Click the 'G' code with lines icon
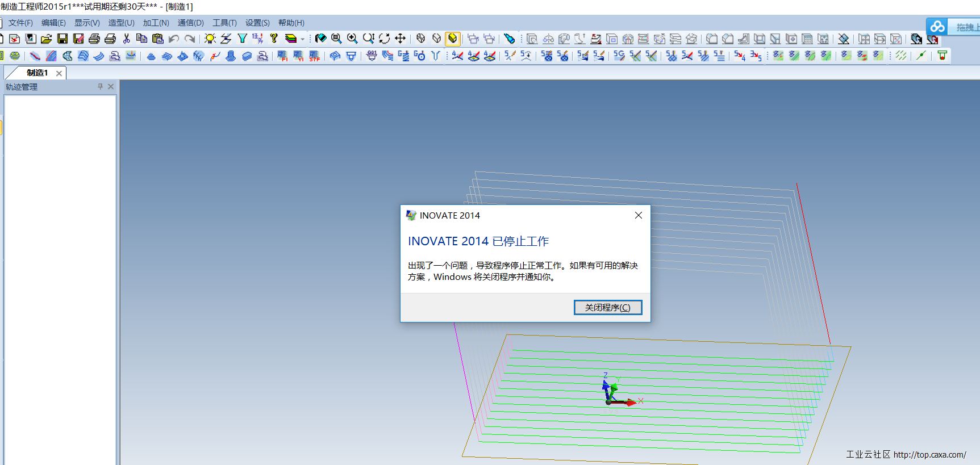This screenshot has height=465, width=980. click(x=403, y=56)
